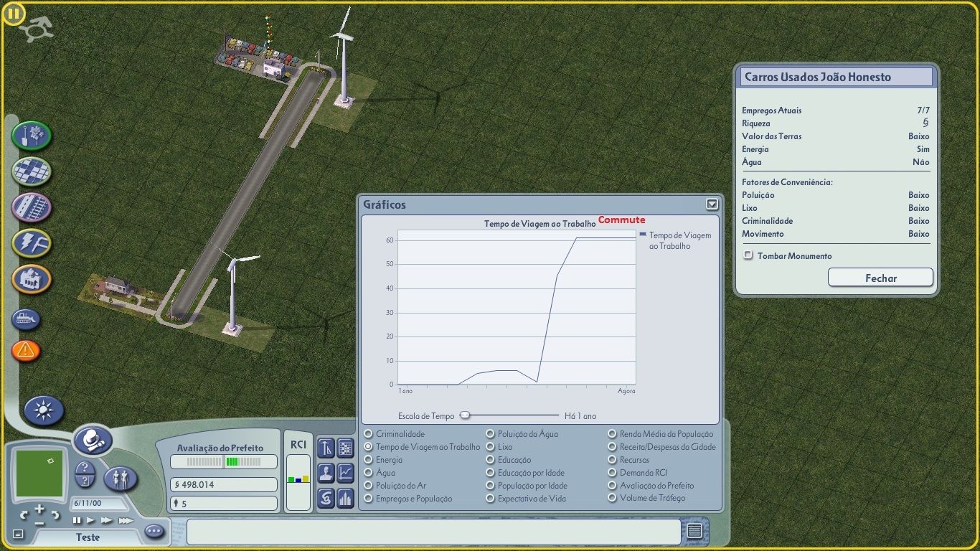Open the data views grid icon
This screenshot has height=551, width=980.
pyautogui.click(x=345, y=448)
